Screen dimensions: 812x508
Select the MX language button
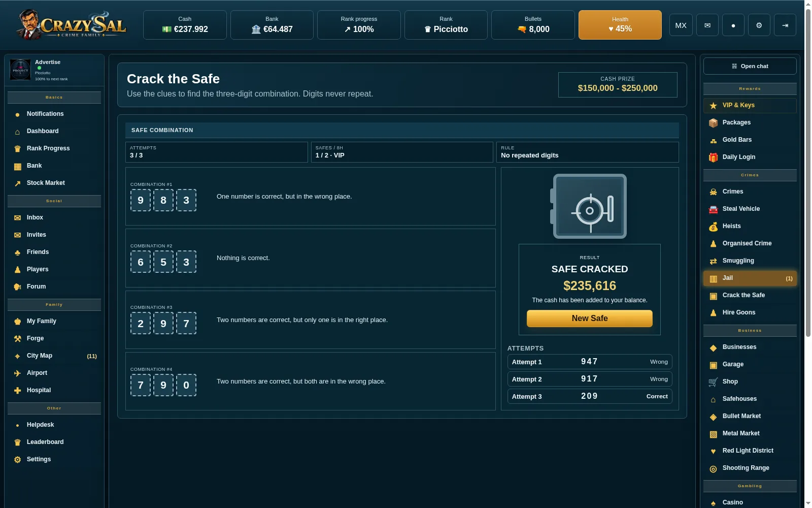click(x=681, y=25)
